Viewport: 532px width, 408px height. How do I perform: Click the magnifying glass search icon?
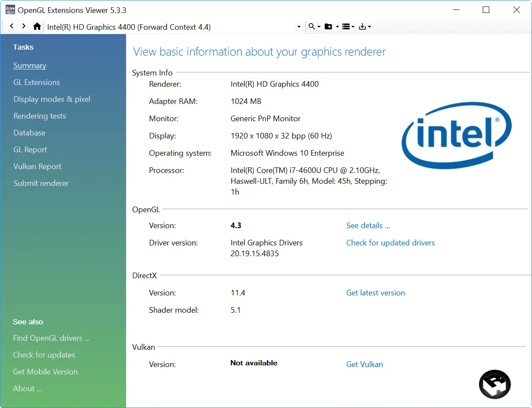(x=312, y=26)
